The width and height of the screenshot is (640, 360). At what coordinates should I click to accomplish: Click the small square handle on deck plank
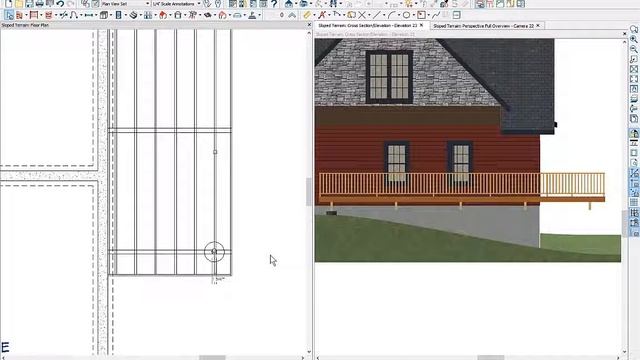point(215,152)
